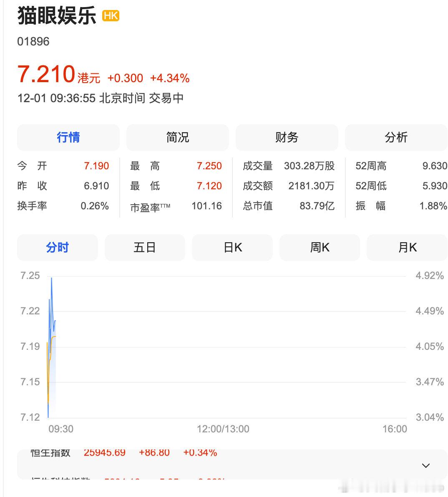Screen dimensions: 448x497
Task: Show the 日K chart
Action: click(x=232, y=248)
